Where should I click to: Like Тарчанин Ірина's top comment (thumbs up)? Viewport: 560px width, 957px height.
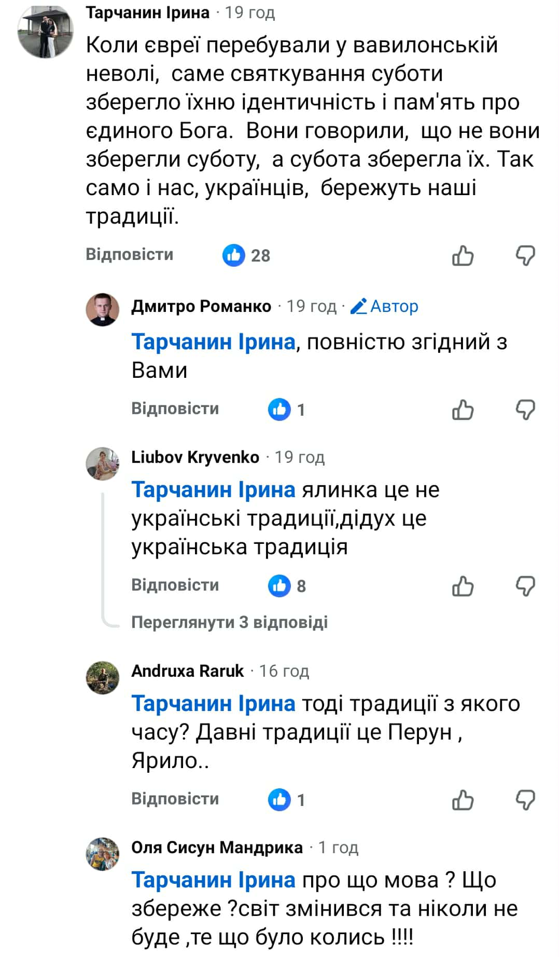click(463, 255)
